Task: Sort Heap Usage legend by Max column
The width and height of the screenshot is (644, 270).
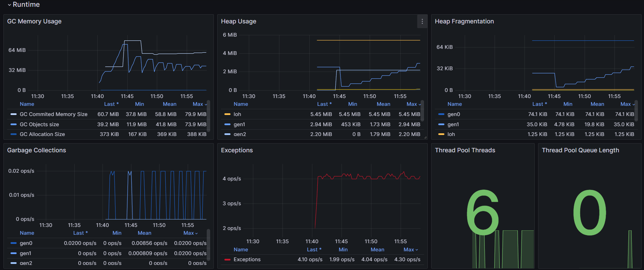Action: pos(412,104)
